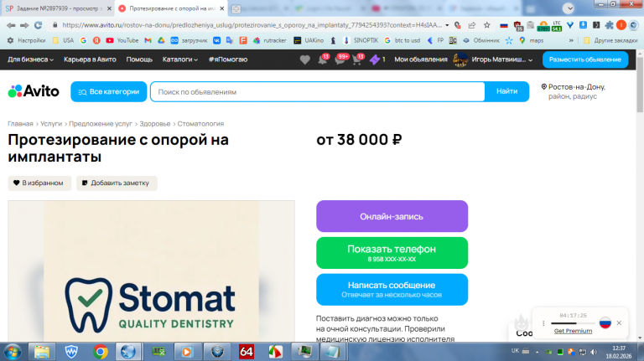Click the browser address bar URL
The image size is (644, 361).
pos(252,25)
